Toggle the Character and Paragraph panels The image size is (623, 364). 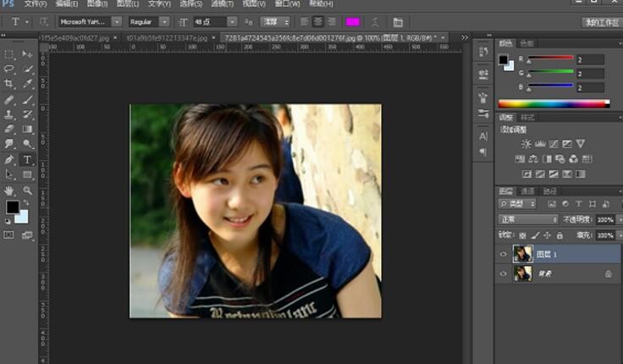(x=398, y=22)
